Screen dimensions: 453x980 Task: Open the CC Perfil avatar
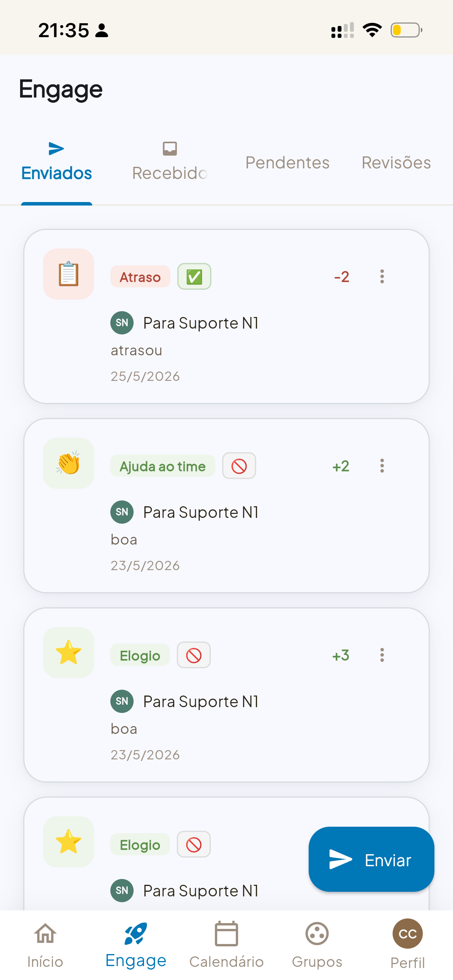408,934
